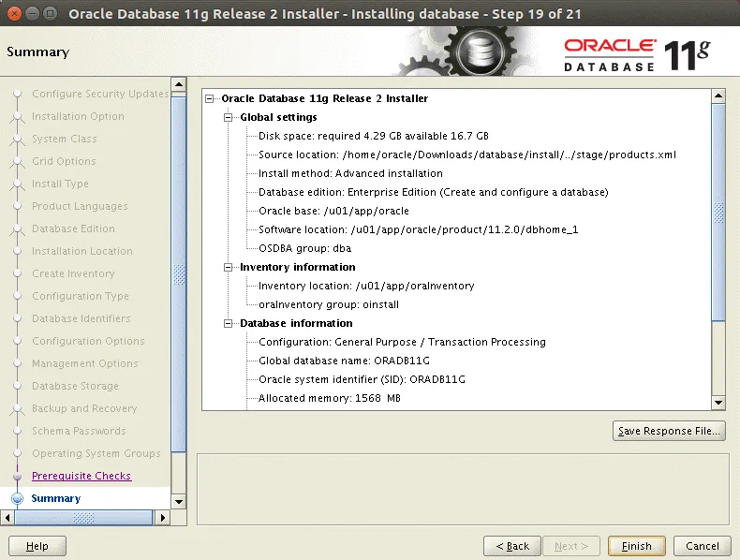Open Help for the installer
Viewport: 740px width, 560px height.
coord(37,546)
